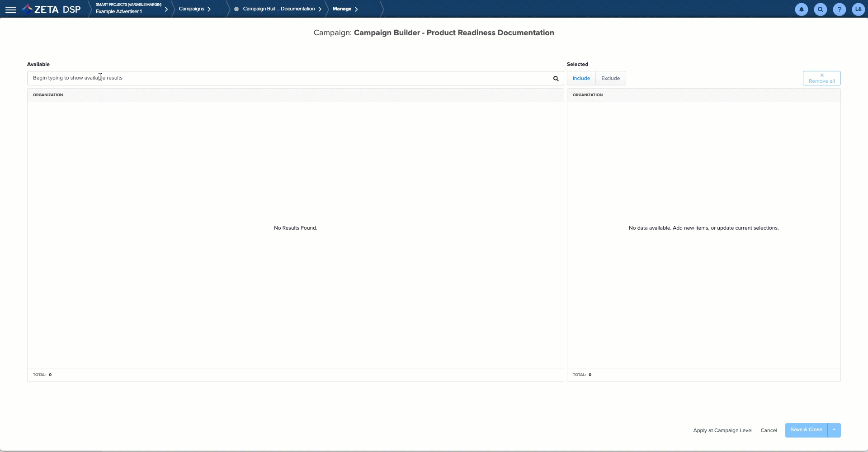The height and width of the screenshot is (452, 868).
Task: Open the help question mark icon
Action: click(x=839, y=9)
